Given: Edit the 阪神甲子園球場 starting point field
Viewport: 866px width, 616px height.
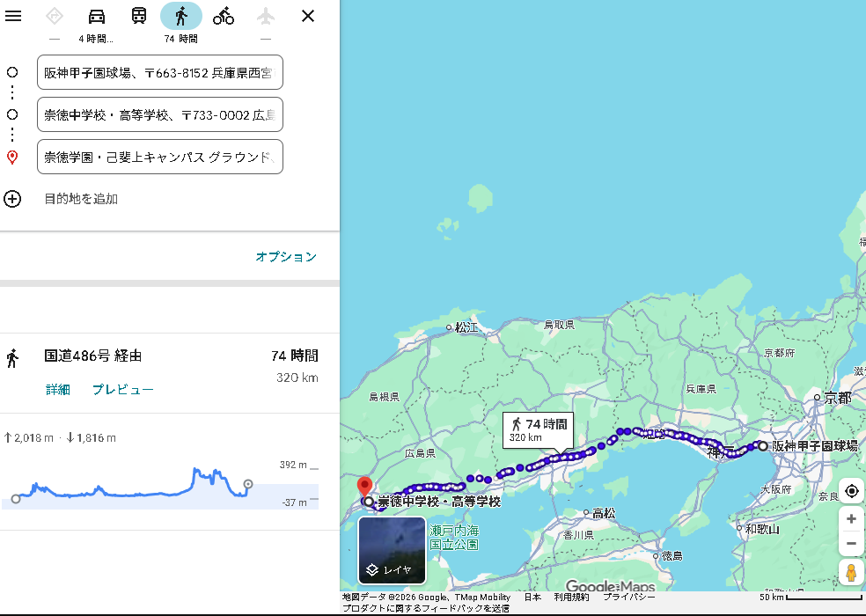Looking at the screenshot, I should coord(159,72).
